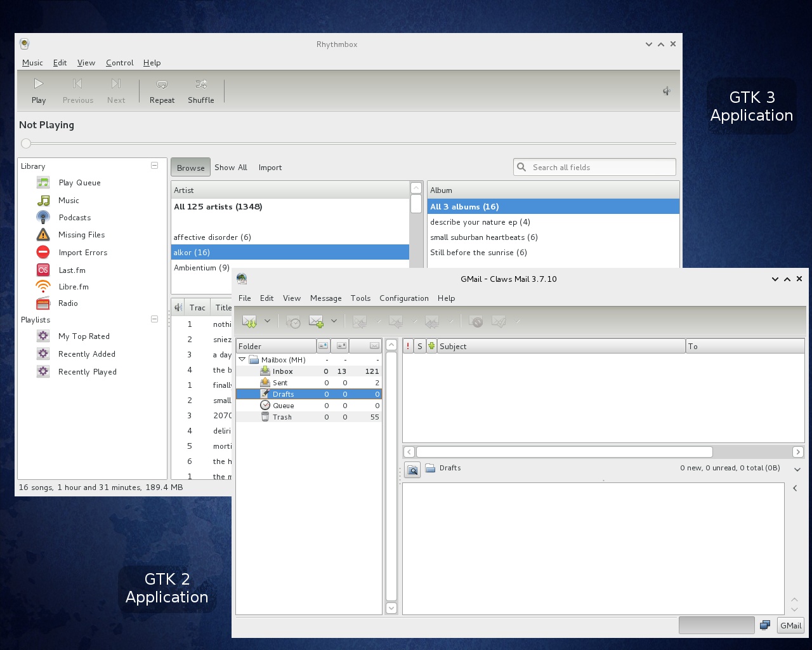Open Claws Mail Configuration menu
Screen dimensions: 812x650
403,298
